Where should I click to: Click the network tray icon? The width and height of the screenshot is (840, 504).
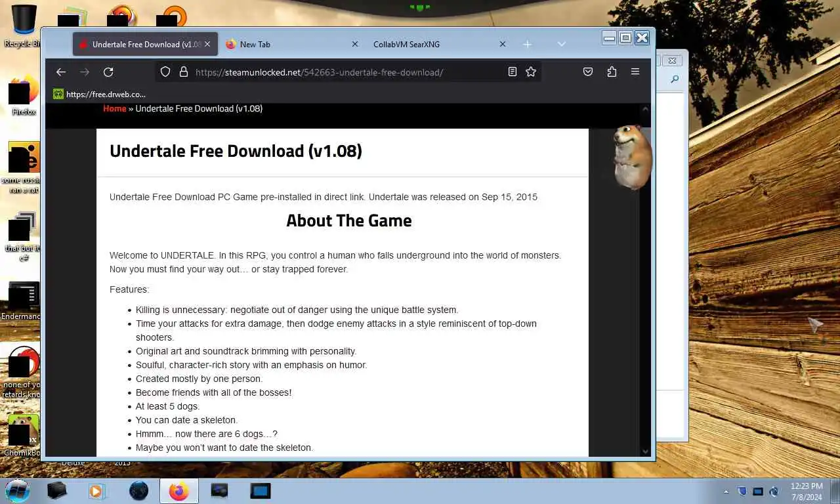tap(758, 492)
